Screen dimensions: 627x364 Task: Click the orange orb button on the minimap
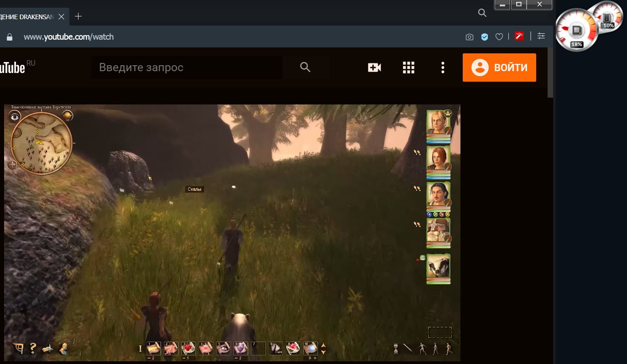pos(67,116)
